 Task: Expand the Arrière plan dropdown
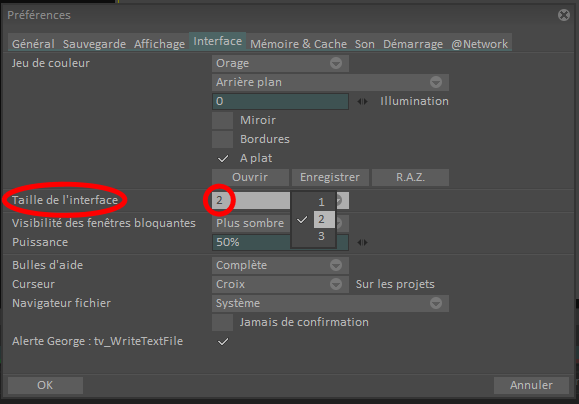point(330,82)
